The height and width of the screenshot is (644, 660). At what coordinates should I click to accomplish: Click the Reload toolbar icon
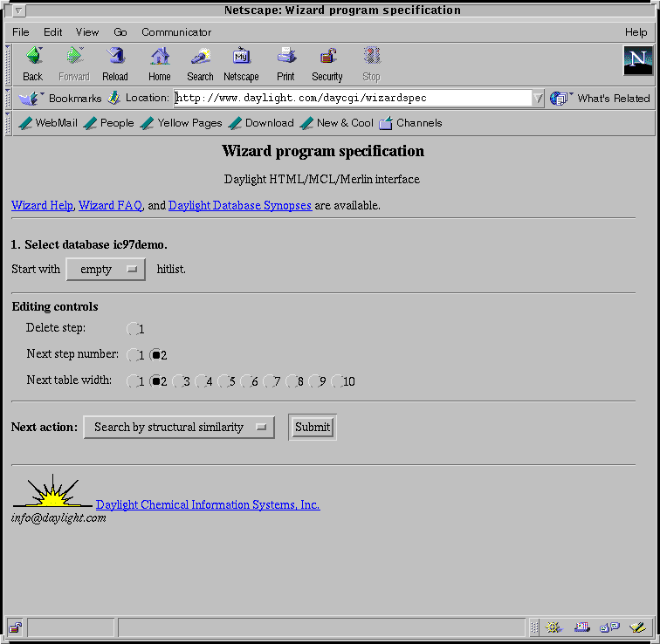[115, 58]
